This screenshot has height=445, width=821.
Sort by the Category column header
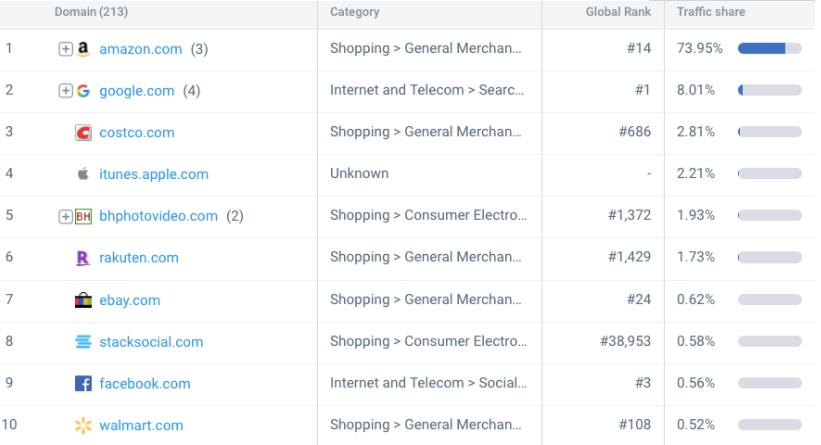(x=355, y=12)
